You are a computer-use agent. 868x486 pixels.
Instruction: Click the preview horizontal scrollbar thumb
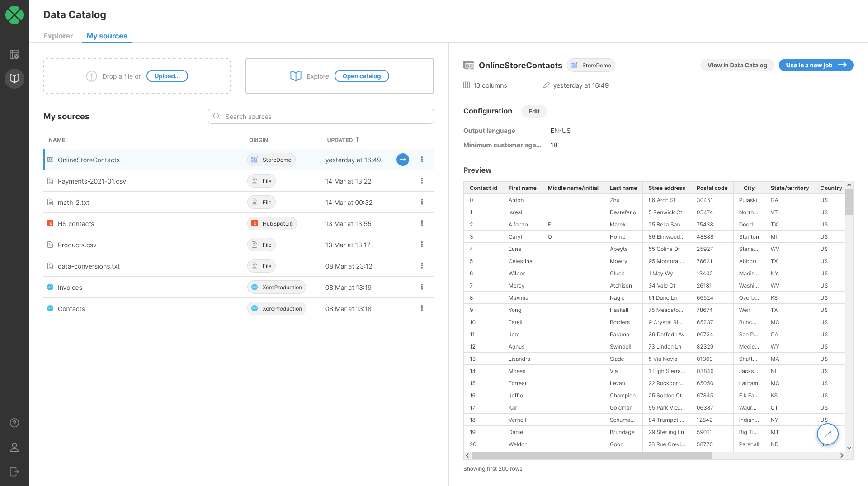click(x=591, y=455)
